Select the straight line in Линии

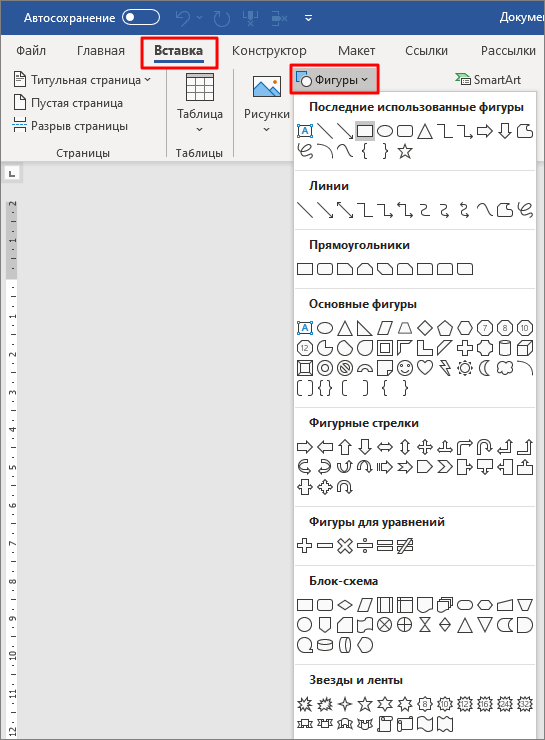[x=305, y=210]
